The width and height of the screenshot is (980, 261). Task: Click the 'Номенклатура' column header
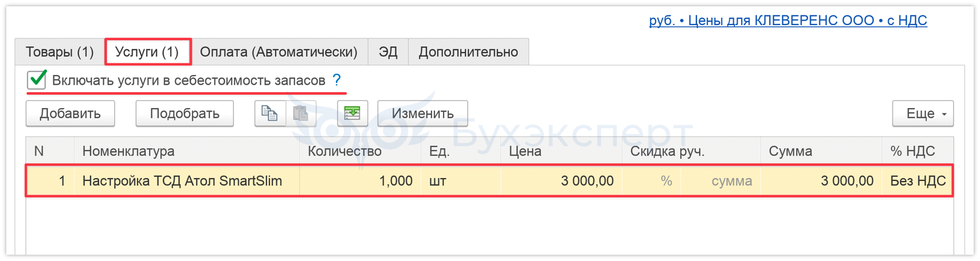coord(128,151)
